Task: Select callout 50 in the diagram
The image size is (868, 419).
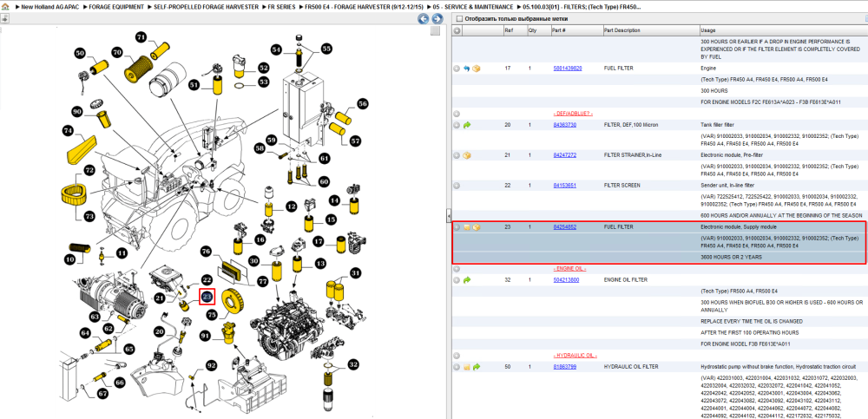Action: tap(81, 54)
